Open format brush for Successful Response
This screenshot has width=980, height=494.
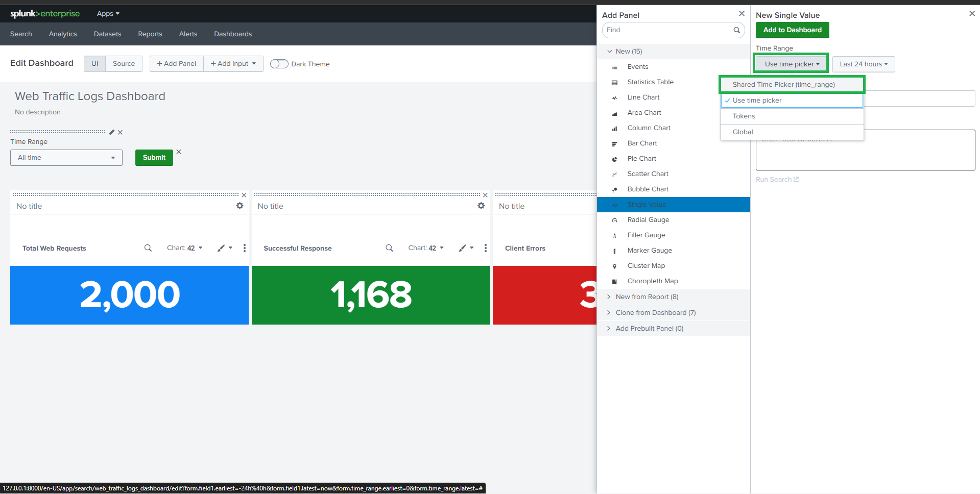(x=466, y=248)
